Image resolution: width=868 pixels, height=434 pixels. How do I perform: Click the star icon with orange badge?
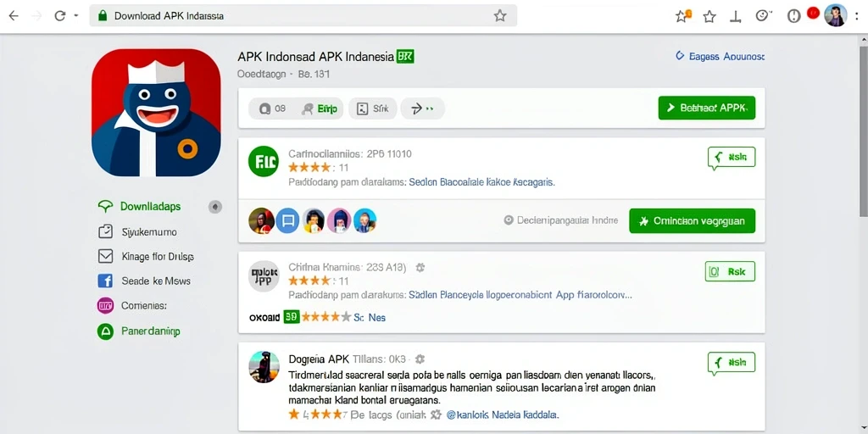pyautogui.click(x=683, y=16)
